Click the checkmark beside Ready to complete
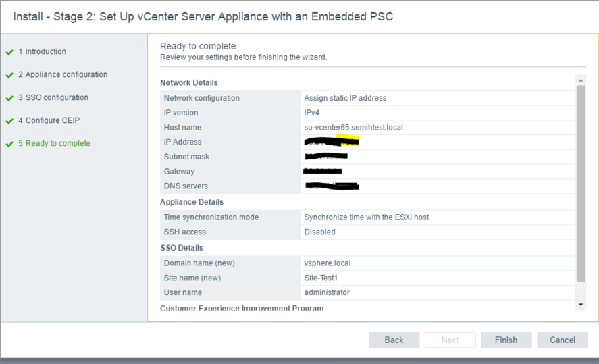The height and width of the screenshot is (364, 599). 9,144
